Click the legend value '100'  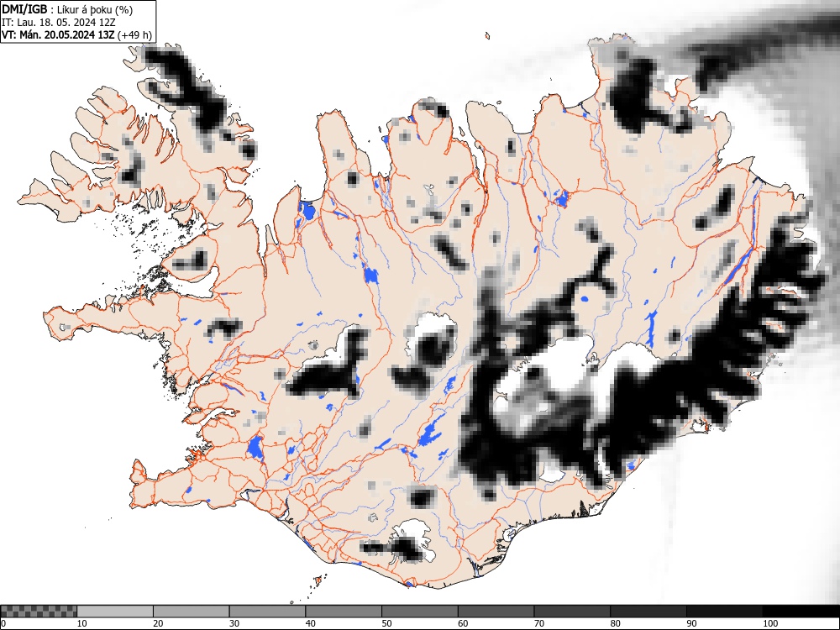[769, 623]
